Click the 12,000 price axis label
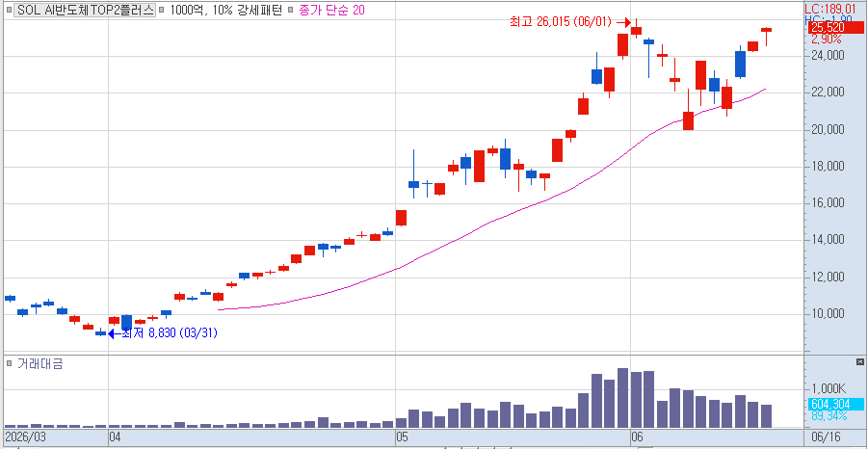This screenshot has width=868, height=450. pyautogui.click(x=829, y=277)
